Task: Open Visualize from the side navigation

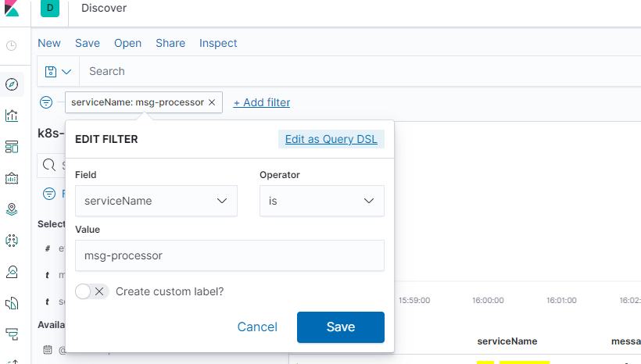Action: [12, 116]
